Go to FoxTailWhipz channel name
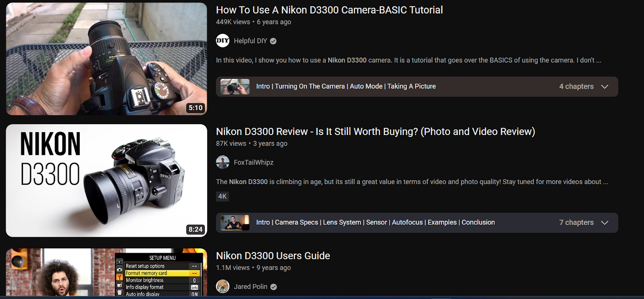Screen dimensions: 644x299 (x=254, y=162)
